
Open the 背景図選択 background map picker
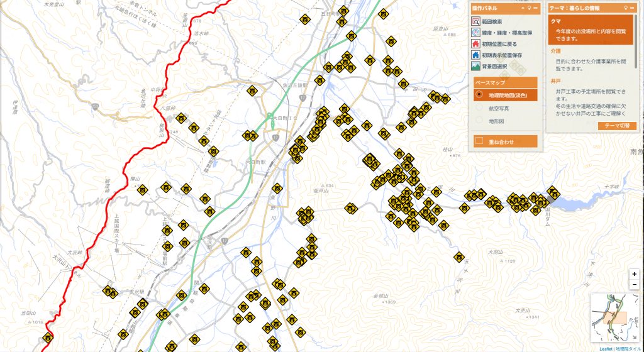click(477, 67)
